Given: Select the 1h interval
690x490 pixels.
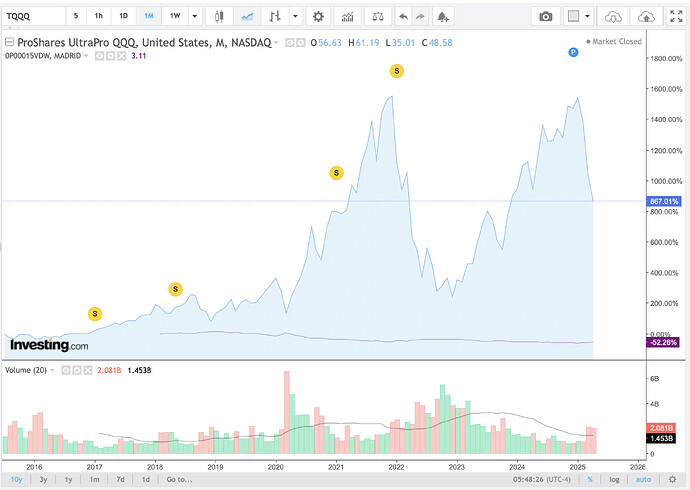Looking at the screenshot, I should click(99, 16).
